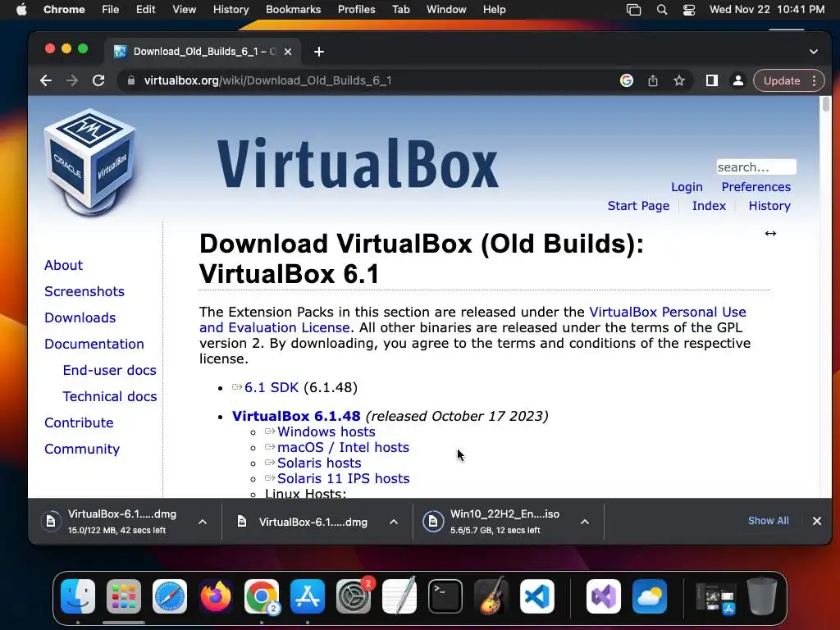Click the lock site info icon

130,81
